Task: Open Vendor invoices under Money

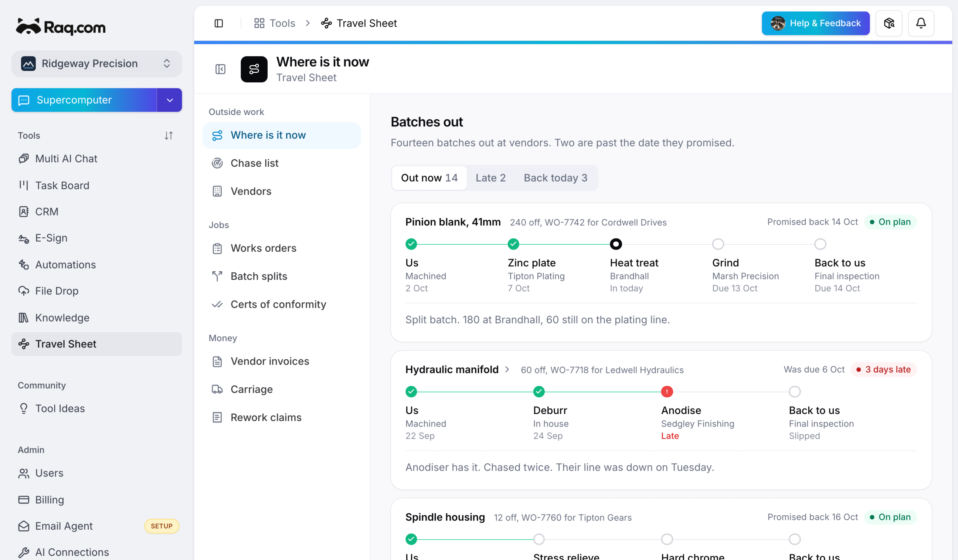Action: point(281,361)
